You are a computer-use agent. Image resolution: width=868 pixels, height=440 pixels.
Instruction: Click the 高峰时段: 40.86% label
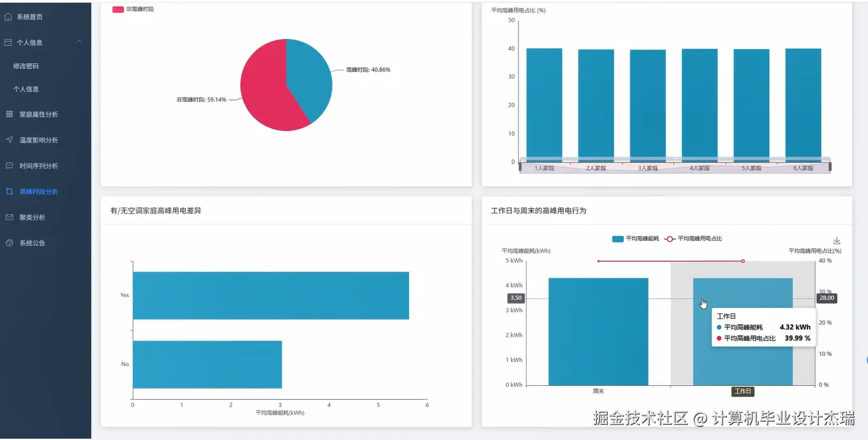coord(368,70)
